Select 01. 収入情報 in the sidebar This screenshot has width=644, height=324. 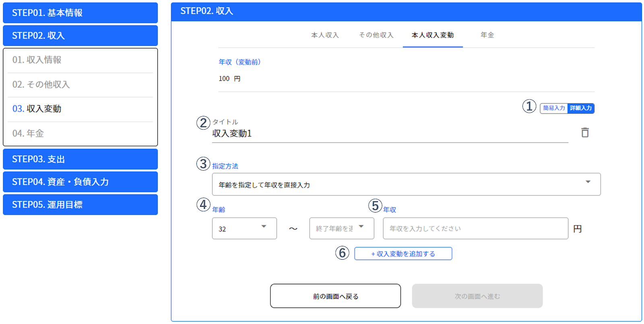pyautogui.click(x=80, y=60)
